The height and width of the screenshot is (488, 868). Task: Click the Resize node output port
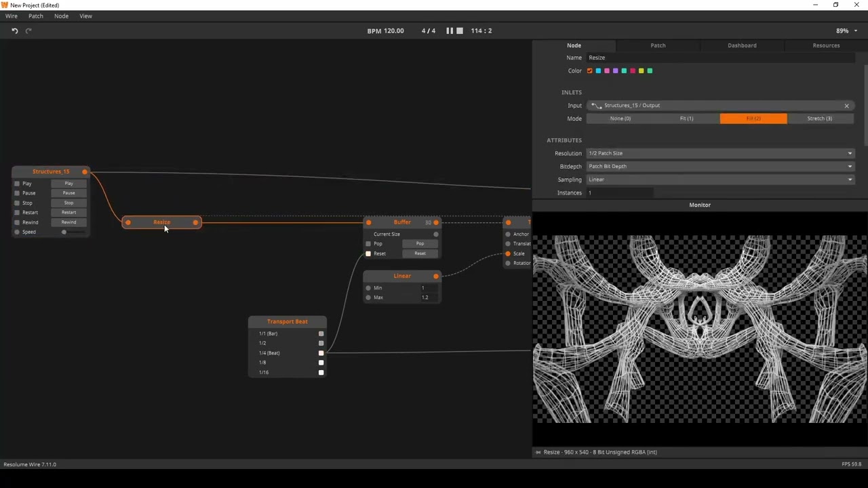tap(195, 222)
